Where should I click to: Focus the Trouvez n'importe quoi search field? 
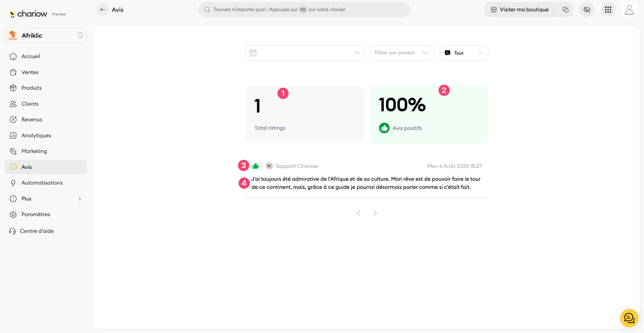[304, 10]
